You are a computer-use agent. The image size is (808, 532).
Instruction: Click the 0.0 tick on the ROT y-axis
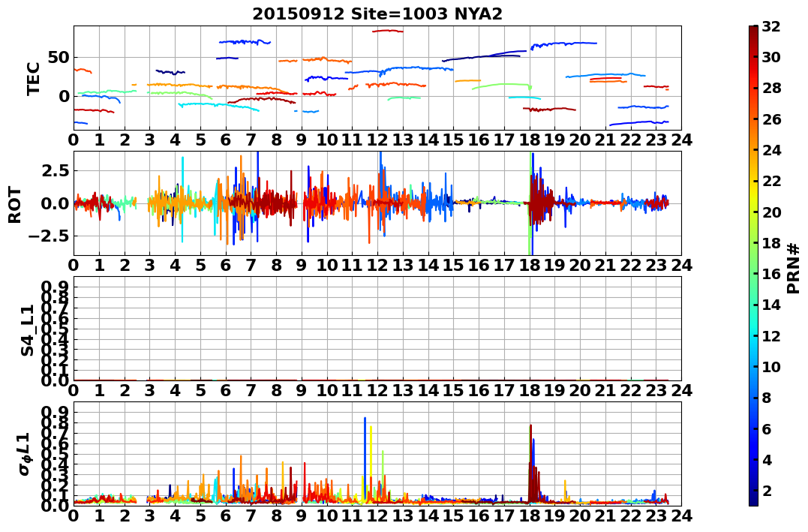click(x=55, y=203)
